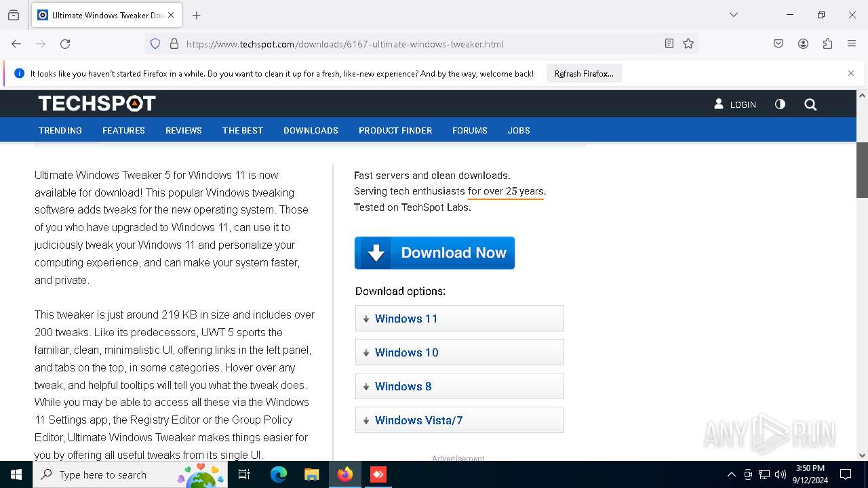The image size is (868, 488).
Task: Open the FORUMS menu item
Action: [470, 130]
